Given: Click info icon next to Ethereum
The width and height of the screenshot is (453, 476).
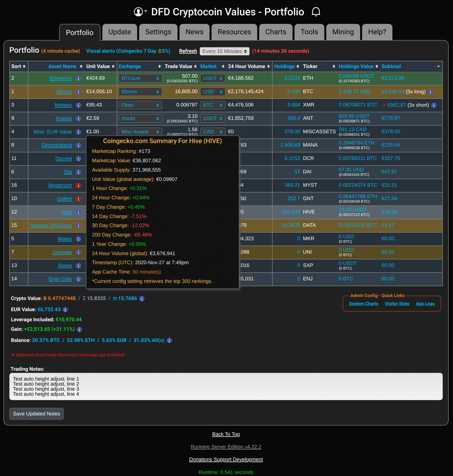Looking at the screenshot, I should [79, 78].
